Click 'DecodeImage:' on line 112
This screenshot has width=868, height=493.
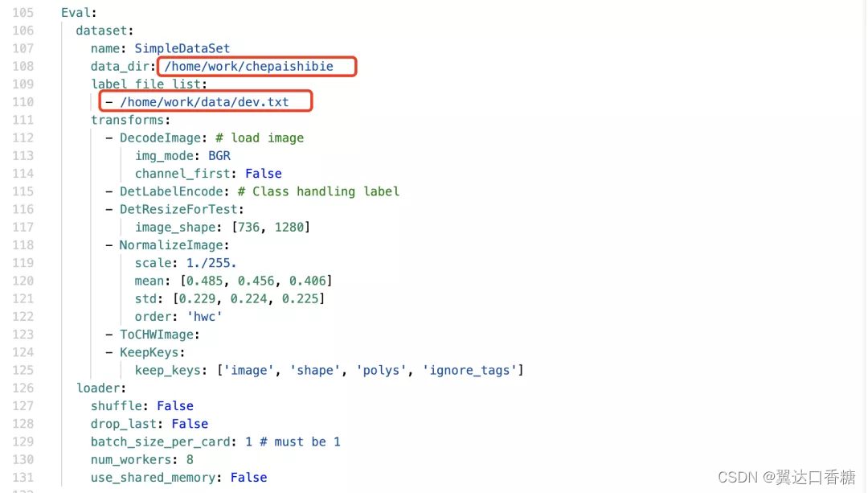(164, 138)
